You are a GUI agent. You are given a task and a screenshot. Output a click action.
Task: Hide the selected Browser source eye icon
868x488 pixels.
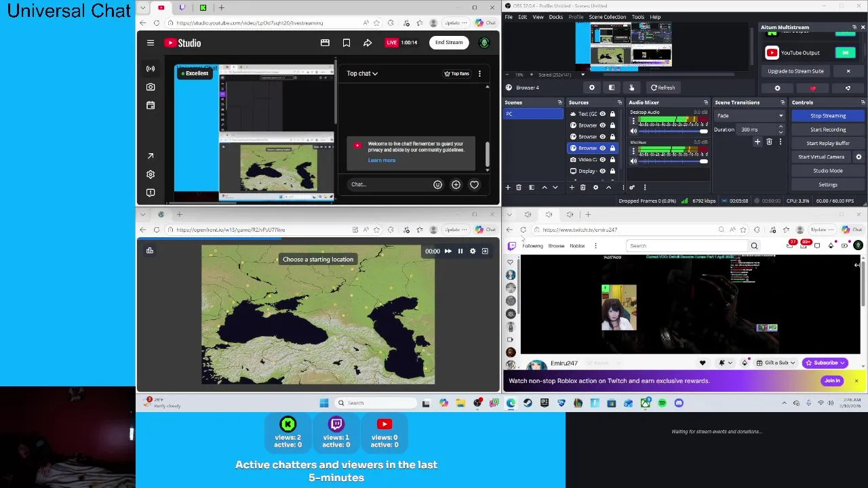click(x=602, y=148)
